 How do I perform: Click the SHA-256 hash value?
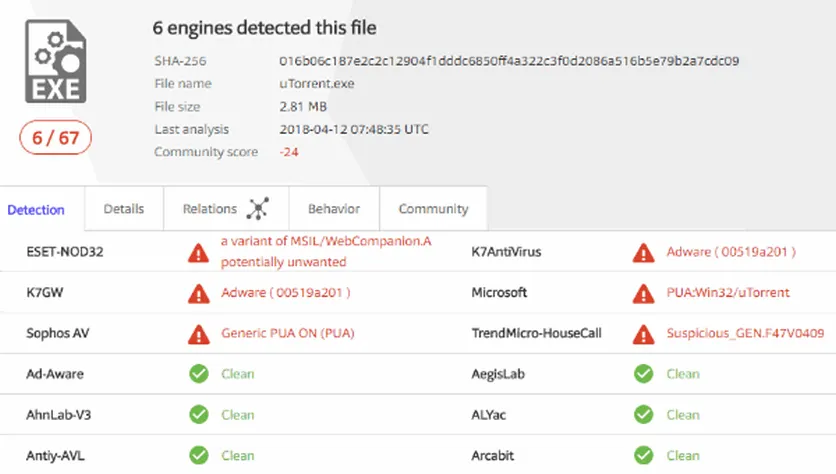click(x=509, y=61)
